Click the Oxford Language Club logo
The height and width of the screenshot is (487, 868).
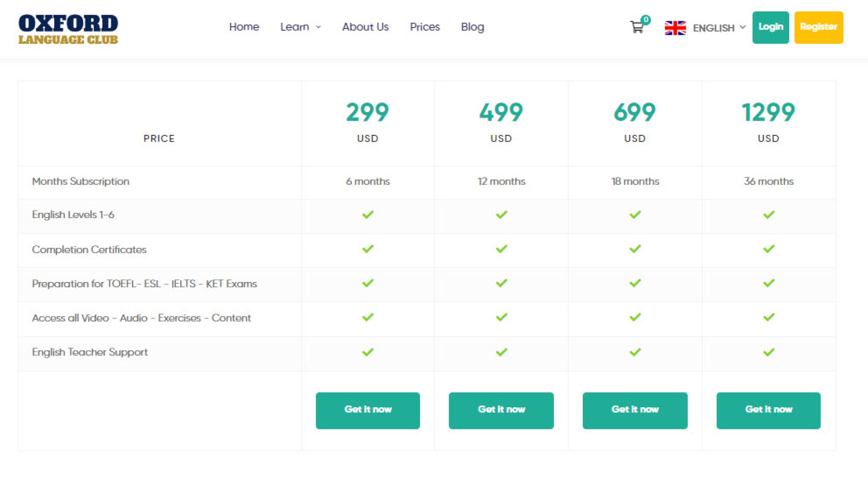68,29
